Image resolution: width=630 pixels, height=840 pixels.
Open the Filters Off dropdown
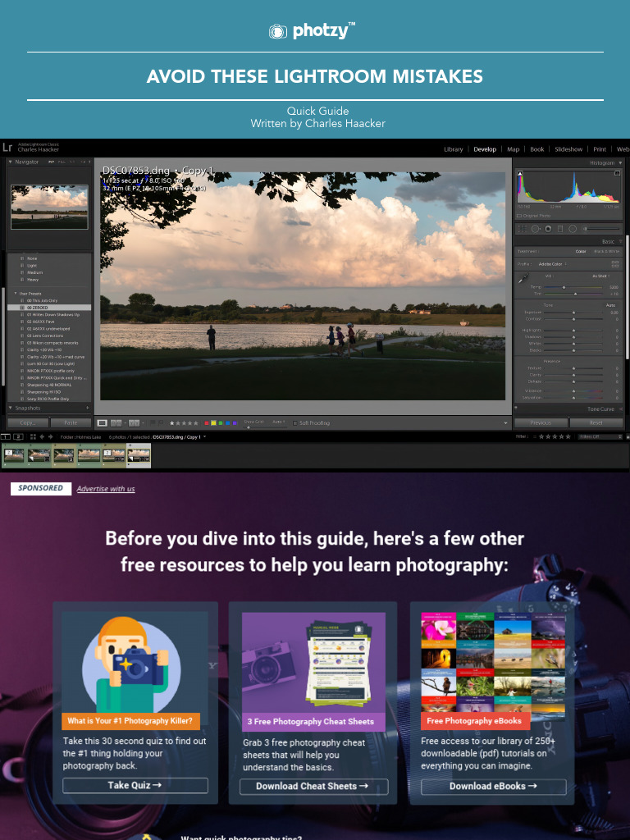(600, 436)
